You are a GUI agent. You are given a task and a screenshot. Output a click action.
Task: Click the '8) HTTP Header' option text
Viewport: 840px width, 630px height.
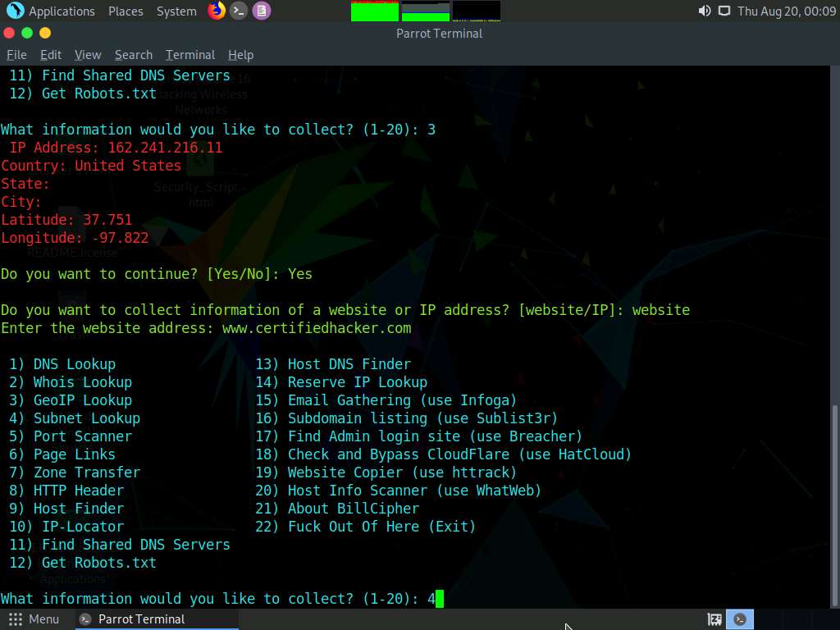(x=66, y=491)
